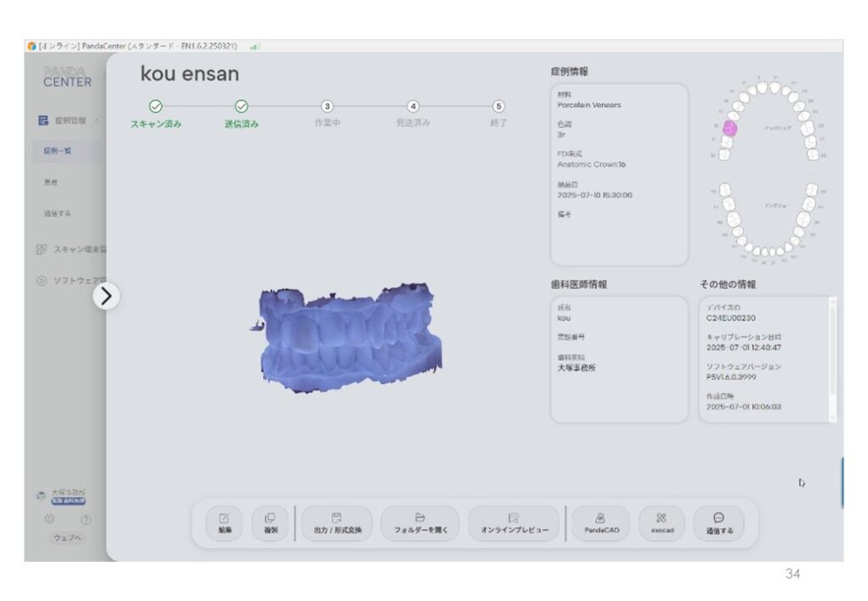Click the 編集 edit icon button
The height and width of the screenshot is (601, 868).
pyautogui.click(x=224, y=523)
